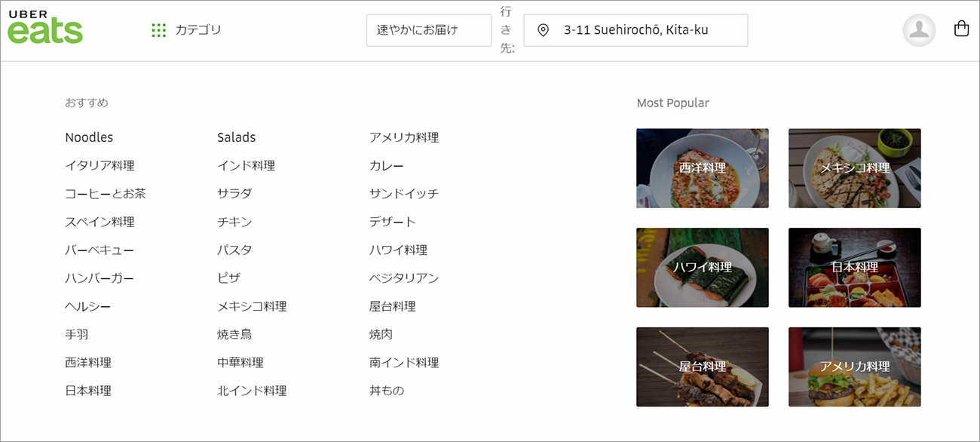Open 屋台料理 in the category list
Viewport: 980px width, 442px height.
pyautogui.click(x=393, y=306)
